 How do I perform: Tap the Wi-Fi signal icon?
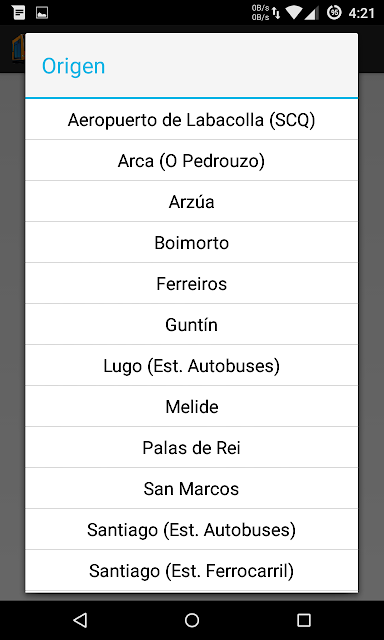pos(294,13)
